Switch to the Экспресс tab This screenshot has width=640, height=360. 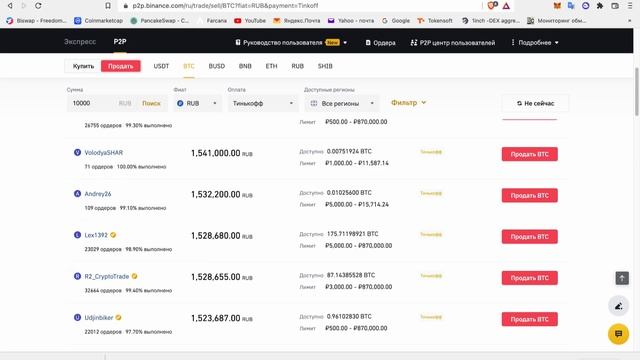(x=80, y=42)
